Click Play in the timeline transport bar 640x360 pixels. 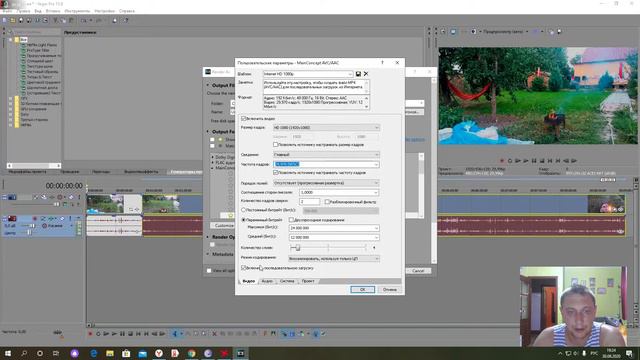pyautogui.click(x=114, y=333)
